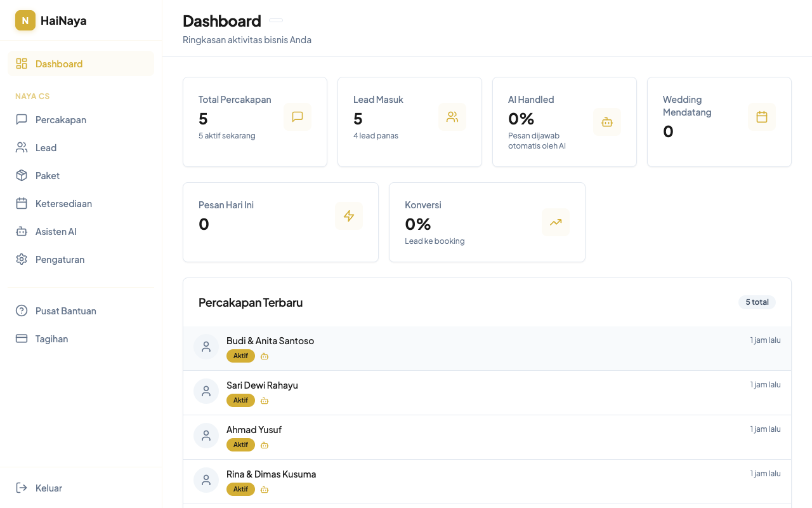Click the calendar icon in Wedding Mendatang card
The width and height of the screenshot is (812, 508).
[x=762, y=117]
